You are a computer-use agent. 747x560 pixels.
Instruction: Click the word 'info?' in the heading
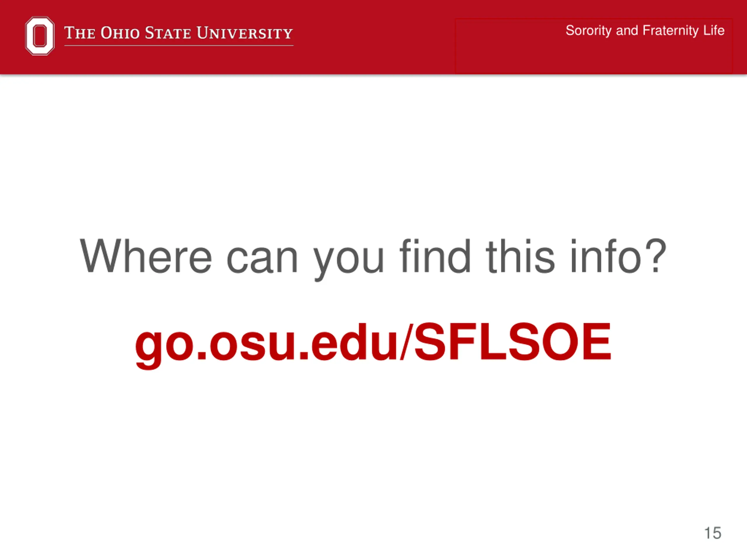click(x=618, y=256)
